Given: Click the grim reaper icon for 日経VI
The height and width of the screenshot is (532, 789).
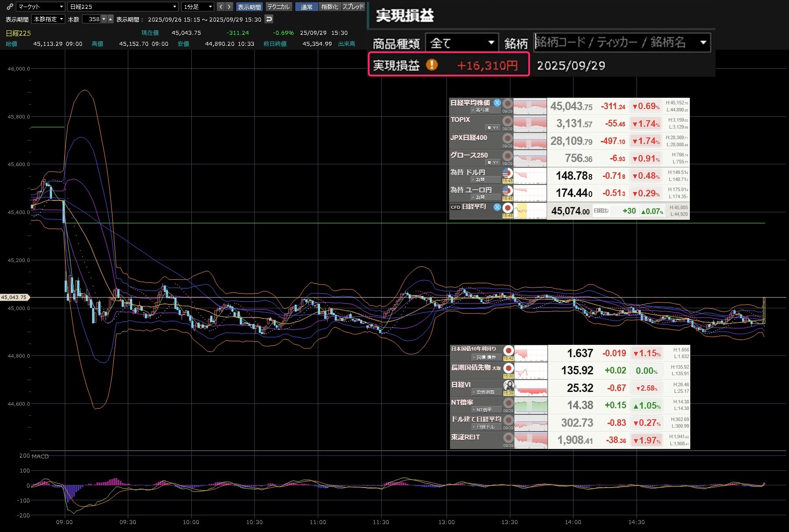Looking at the screenshot, I should [x=508, y=385].
